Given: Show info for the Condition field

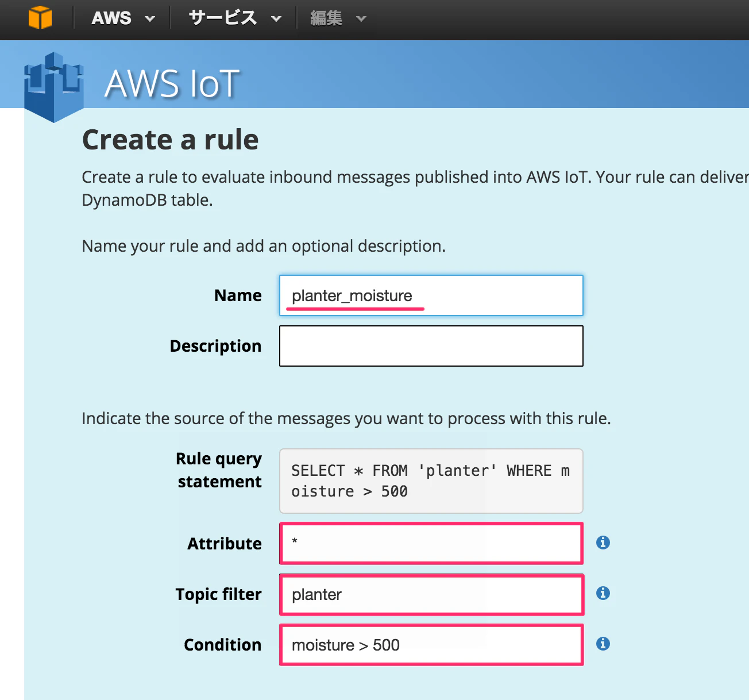Looking at the screenshot, I should click(603, 643).
